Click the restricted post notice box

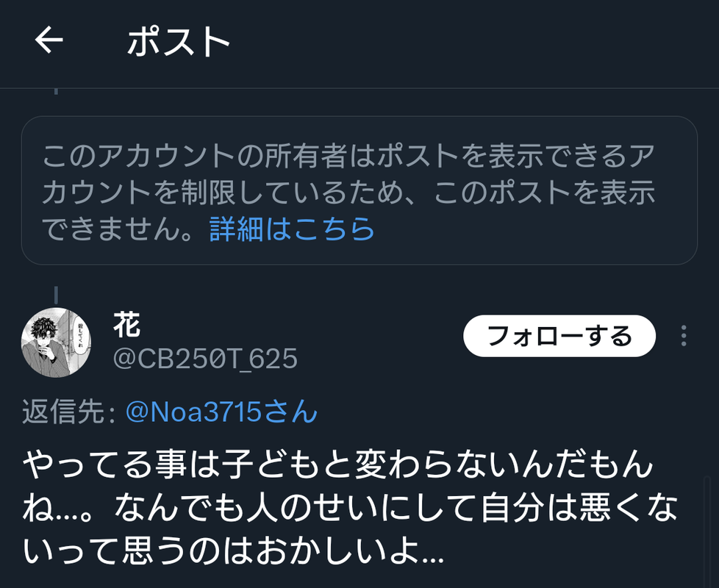[359, 190]
